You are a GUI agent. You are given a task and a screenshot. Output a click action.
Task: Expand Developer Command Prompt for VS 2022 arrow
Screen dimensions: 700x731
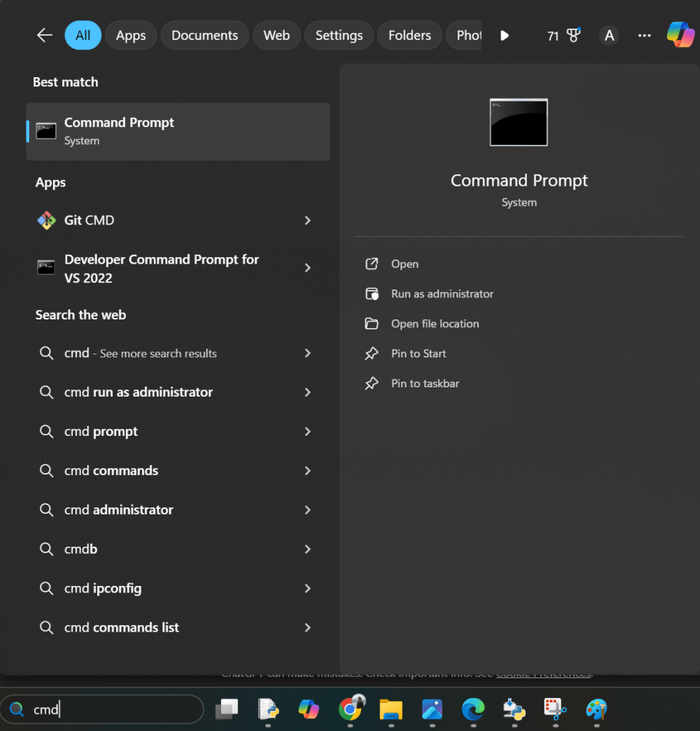(x=307, y=268)
